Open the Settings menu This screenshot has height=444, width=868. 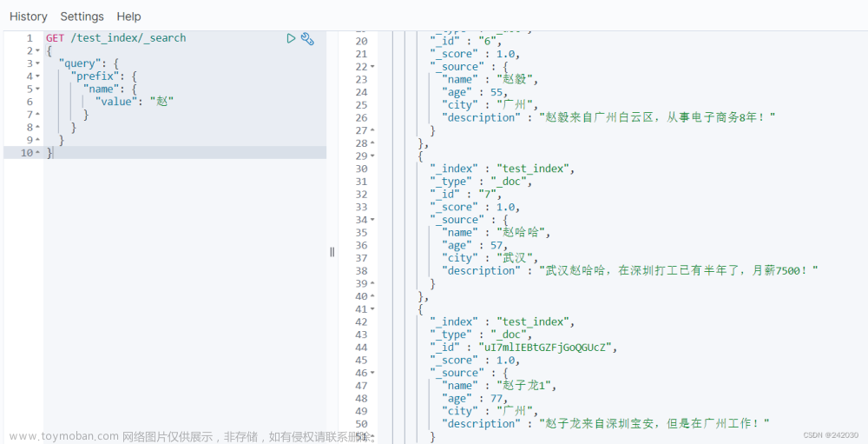pos(82,17)
